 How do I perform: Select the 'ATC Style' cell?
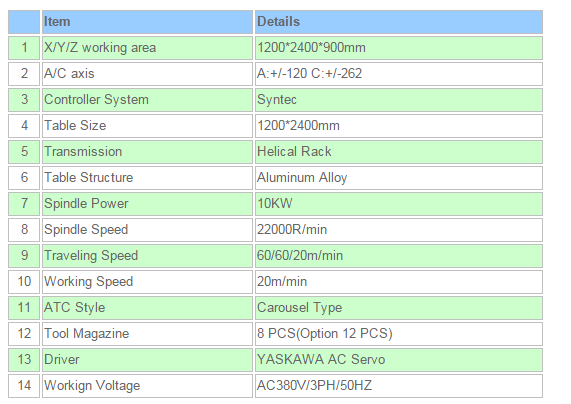pyautogui.click(x=147, y=308)
